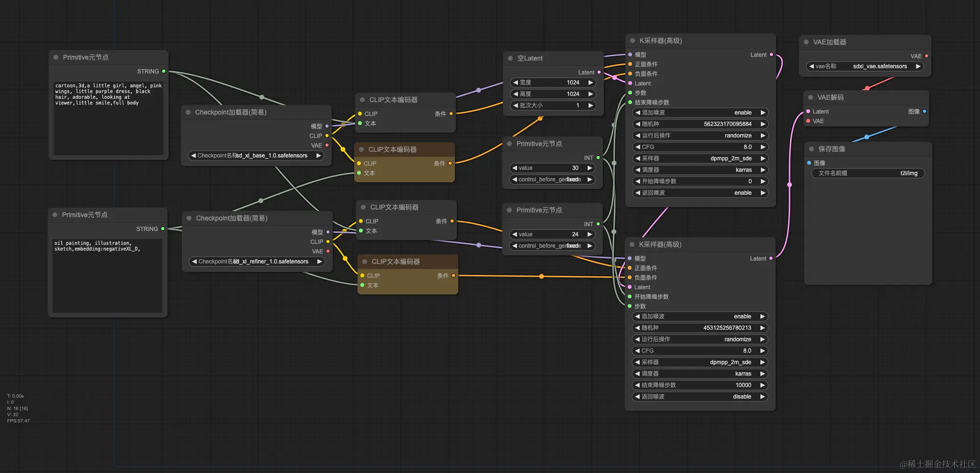Open the 调度器 karras dropdown in the upper K采样器
980x473 pixels.
click(x=700, y=170)
